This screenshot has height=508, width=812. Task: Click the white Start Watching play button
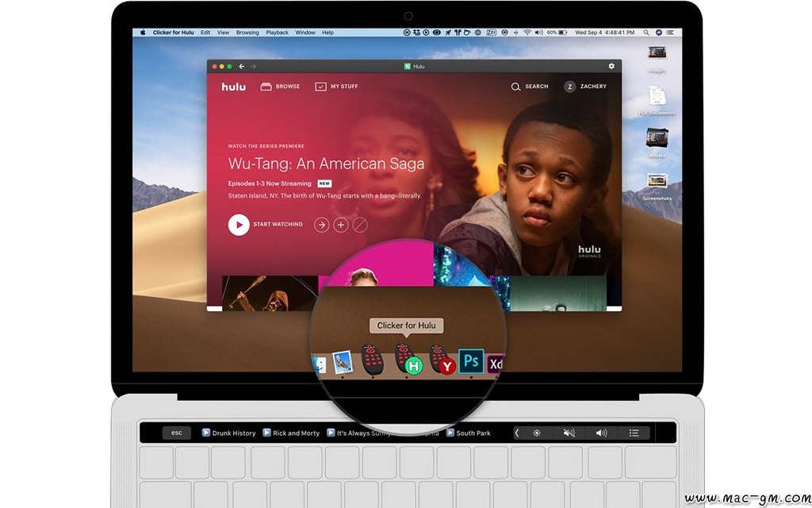click(239, 225)
